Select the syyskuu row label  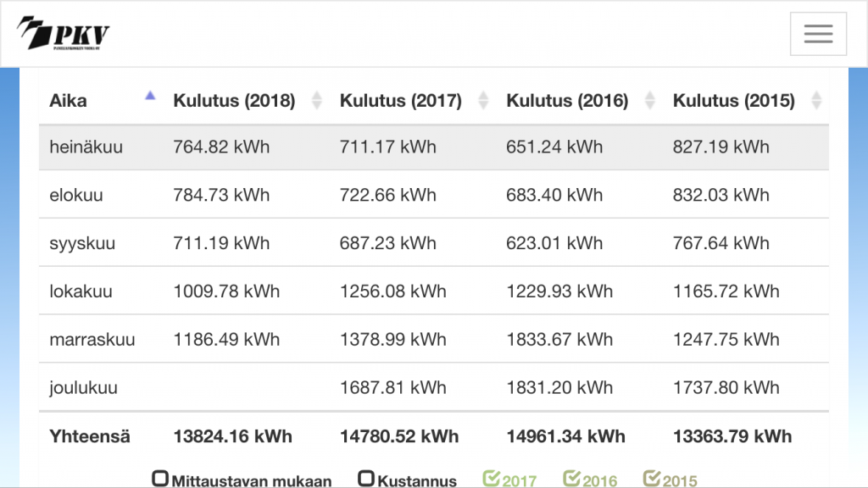tap(82, 243)
